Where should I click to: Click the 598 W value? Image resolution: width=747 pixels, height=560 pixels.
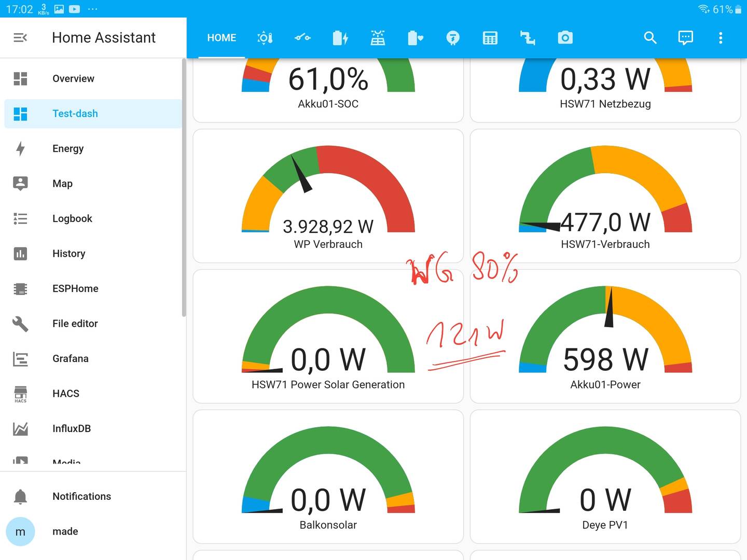[x=605, y=359]
